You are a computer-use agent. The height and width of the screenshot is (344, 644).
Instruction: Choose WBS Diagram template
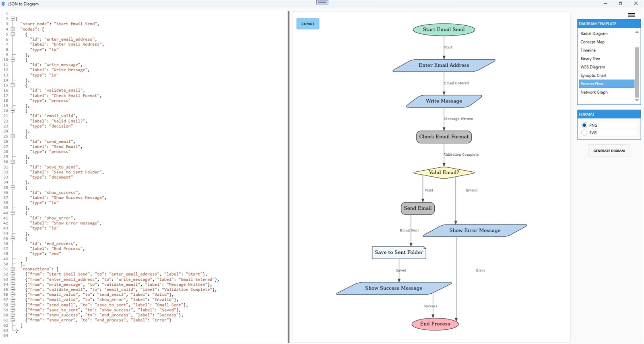[x=606, y=67]
